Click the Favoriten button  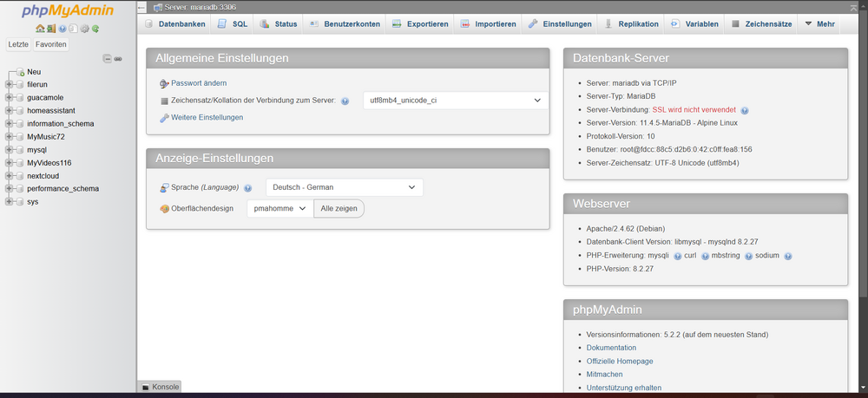51,44
